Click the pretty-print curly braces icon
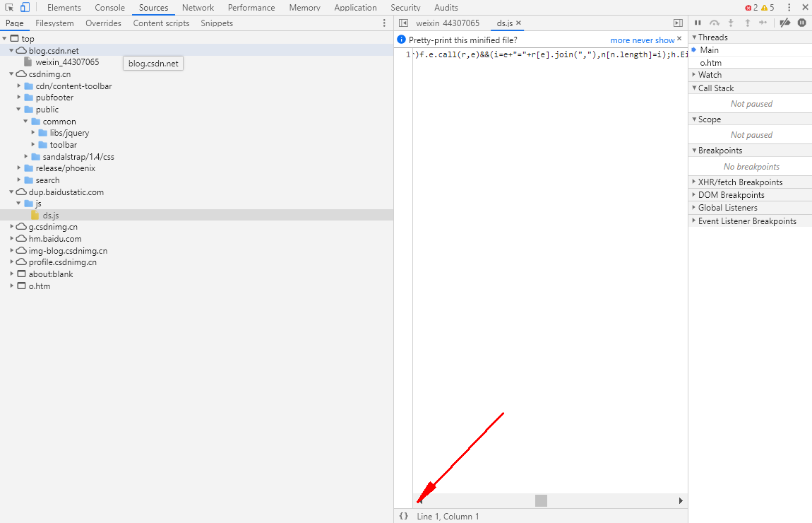 [x=403, y=516]
